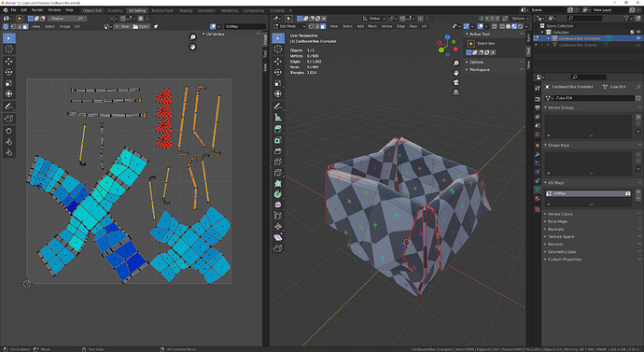This screenshot has height=352, width=644.
Task: Activate the 3D viewport Move tool
Action: 278,62
